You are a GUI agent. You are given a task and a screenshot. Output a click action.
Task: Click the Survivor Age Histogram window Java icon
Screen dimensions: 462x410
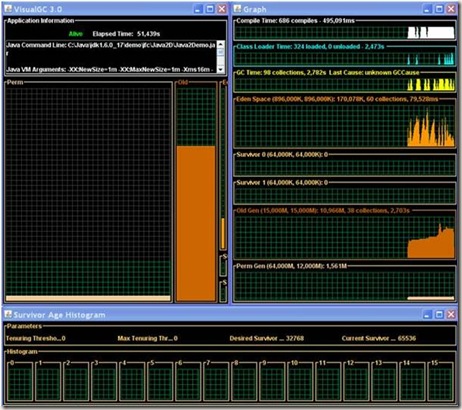[8, 314]
